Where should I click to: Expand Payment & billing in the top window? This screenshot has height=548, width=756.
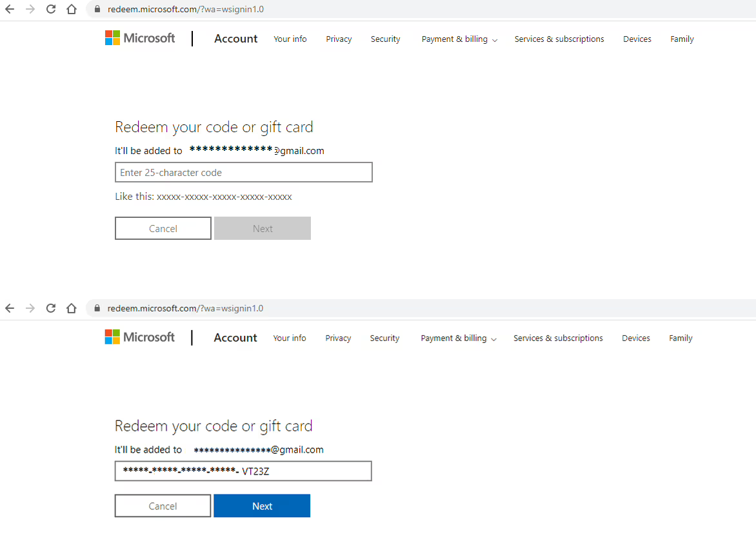[x=459, y=39]
